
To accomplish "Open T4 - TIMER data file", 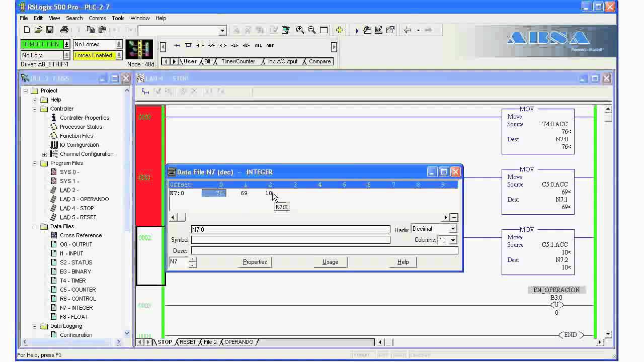I will [73, 281].
